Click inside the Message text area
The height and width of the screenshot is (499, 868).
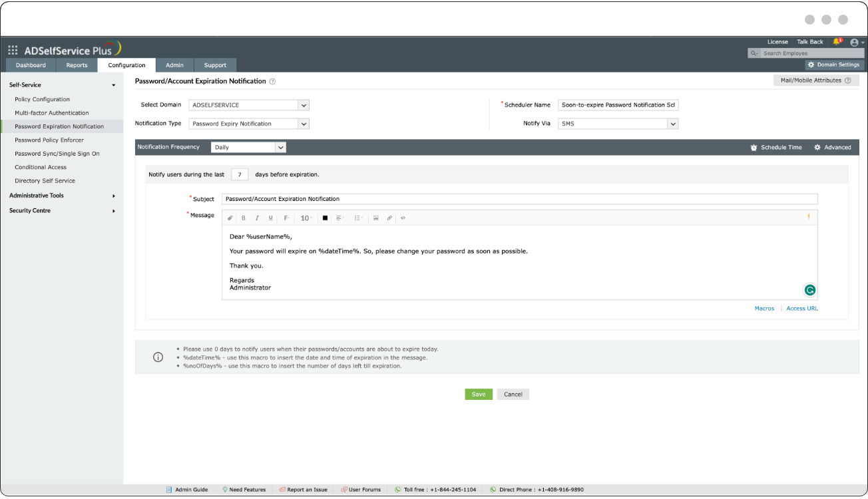point(520,262)
